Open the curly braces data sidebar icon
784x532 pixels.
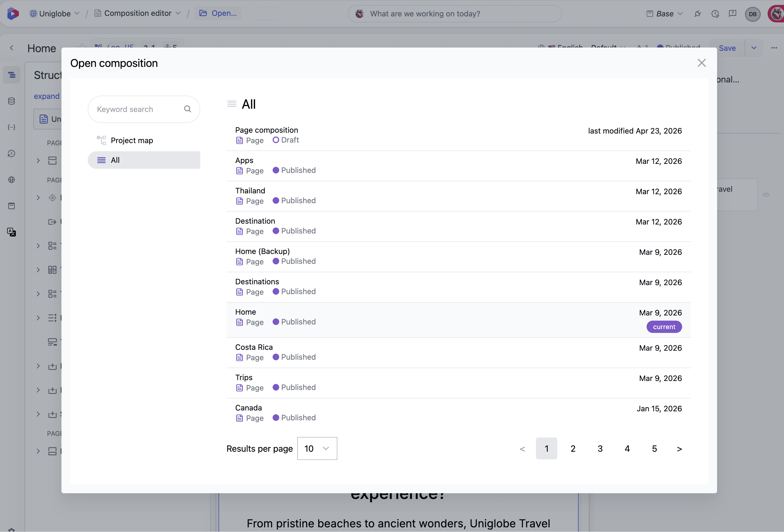point(11,127)
